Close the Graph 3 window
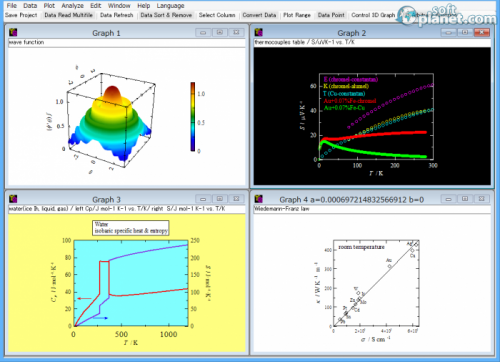Image resolution: width=500 pixels, height=362 pixels. pyautogui.click(x=236, y=199)
